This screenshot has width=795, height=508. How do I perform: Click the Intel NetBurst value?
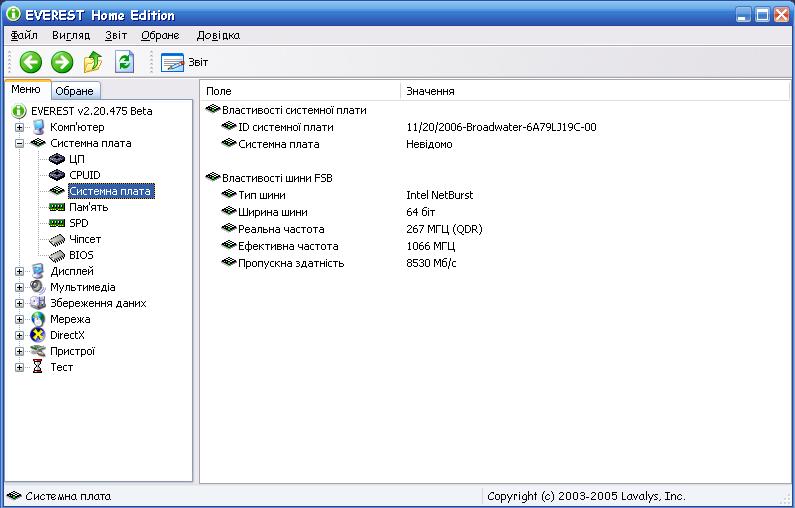440,195
